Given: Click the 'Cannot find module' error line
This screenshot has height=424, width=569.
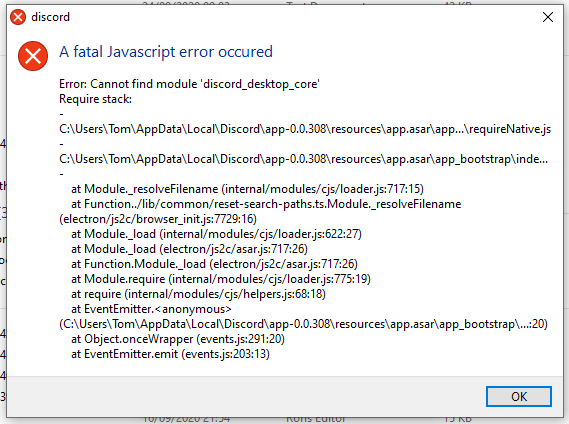Looking at the screenshot, I should 189,84.
